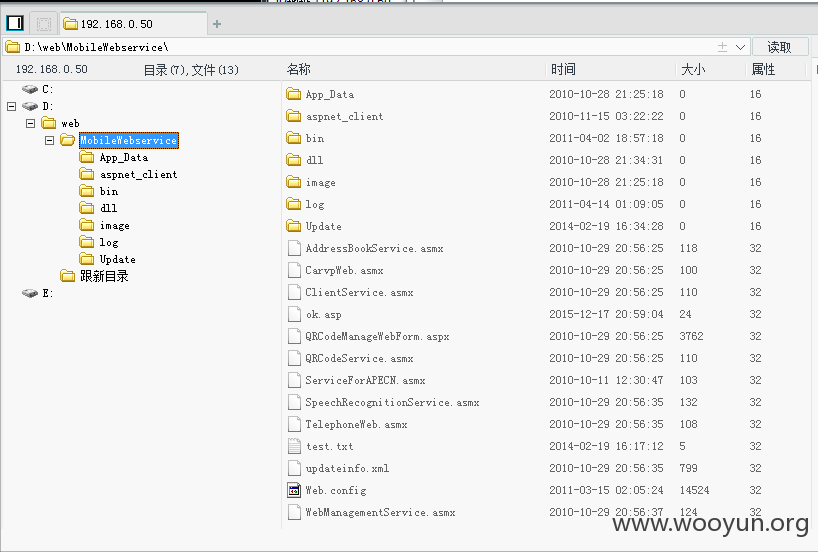Viewport: 818px width, 552px height.
Task: Click dll folder icon in file list
Action: point(294,160)
